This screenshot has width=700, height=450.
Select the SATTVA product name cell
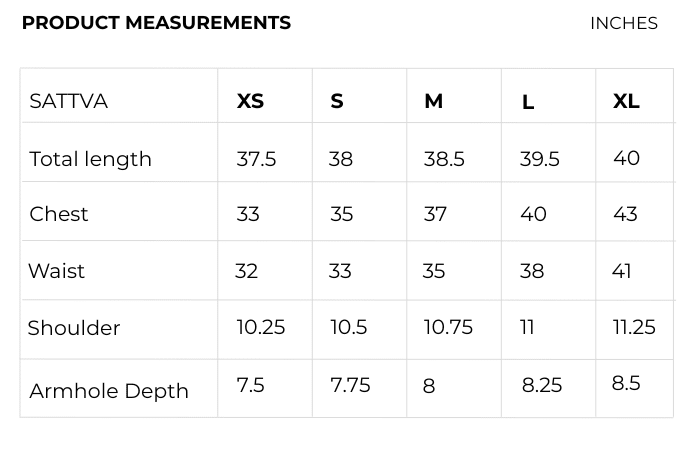68,101
